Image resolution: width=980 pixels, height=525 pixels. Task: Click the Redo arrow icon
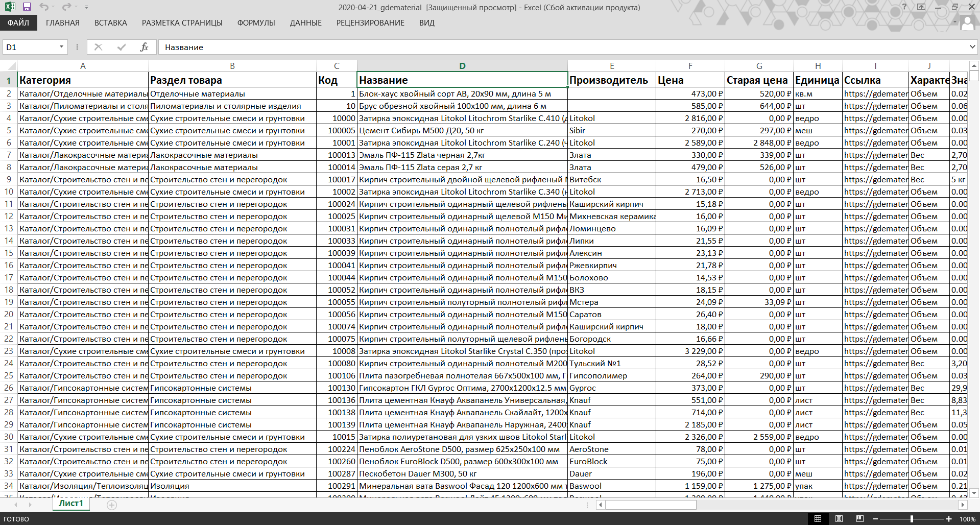(x=66, y=7)
